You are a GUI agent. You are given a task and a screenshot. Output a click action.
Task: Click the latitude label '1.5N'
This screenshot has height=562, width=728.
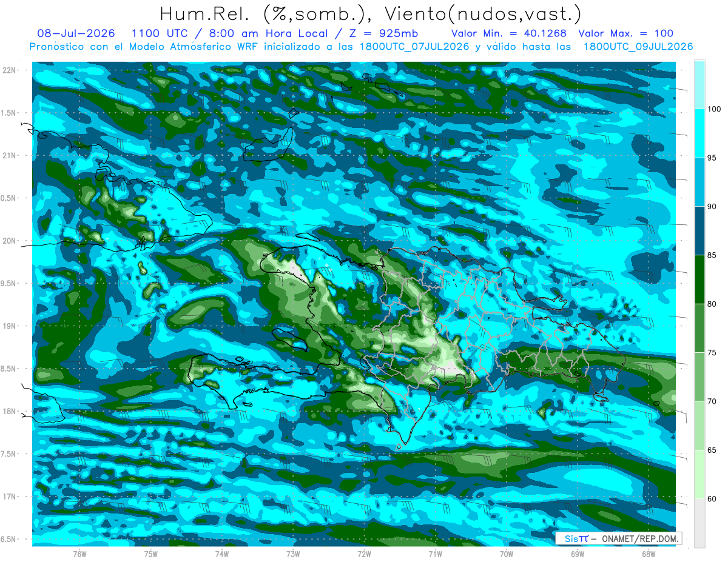(x=10, y=113)
